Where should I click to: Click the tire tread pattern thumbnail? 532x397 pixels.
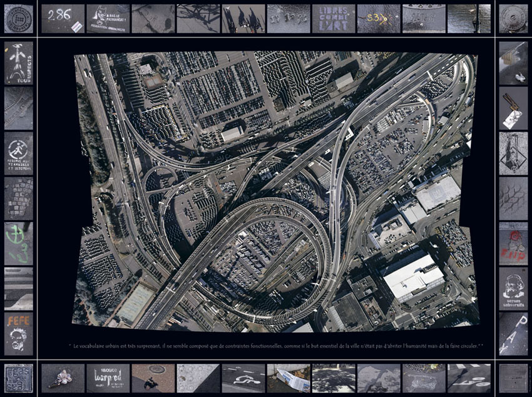[x=513, y=198]
